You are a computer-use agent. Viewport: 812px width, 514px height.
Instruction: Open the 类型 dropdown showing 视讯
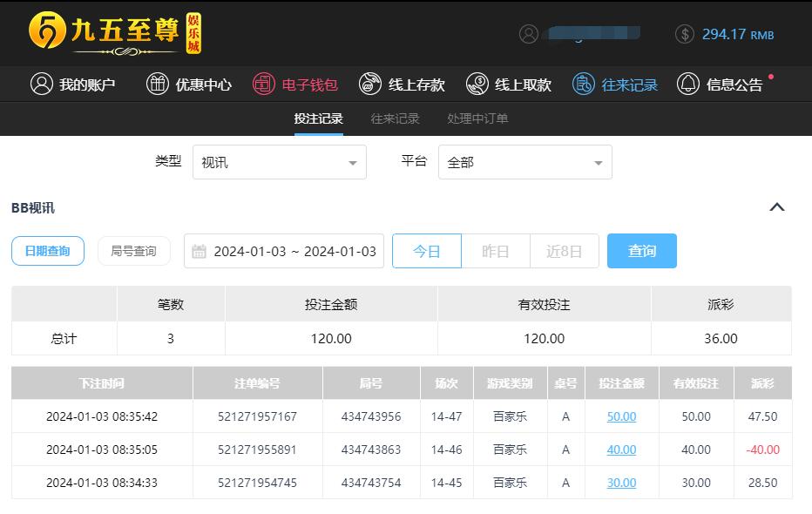[280, 163]
